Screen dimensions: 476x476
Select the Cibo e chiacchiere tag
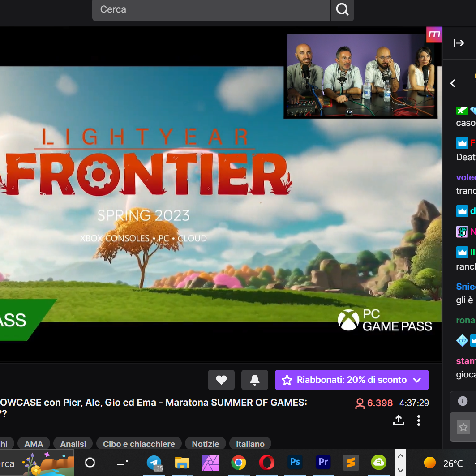[139, 444]
